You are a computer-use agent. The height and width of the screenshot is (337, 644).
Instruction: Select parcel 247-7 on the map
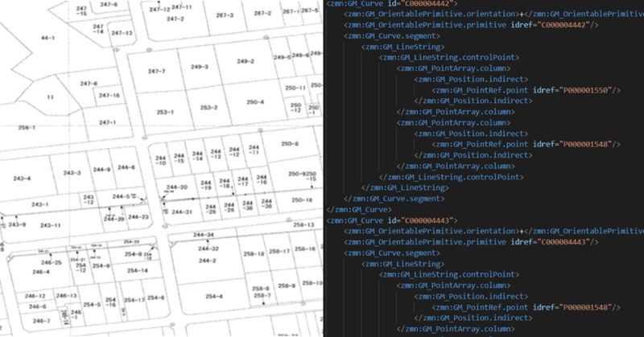click(156, 71)
